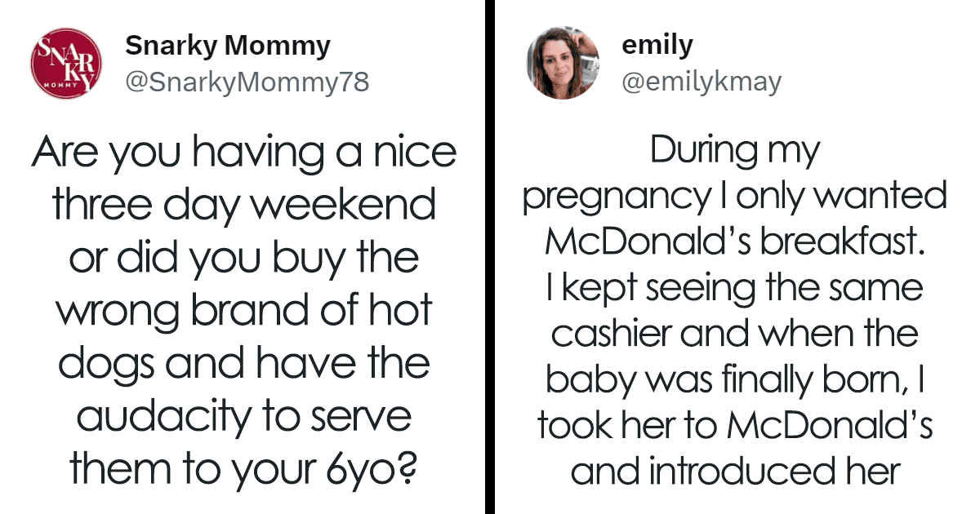
Task: Select the line "them to your 6yo?"
Action: point(243,470)
